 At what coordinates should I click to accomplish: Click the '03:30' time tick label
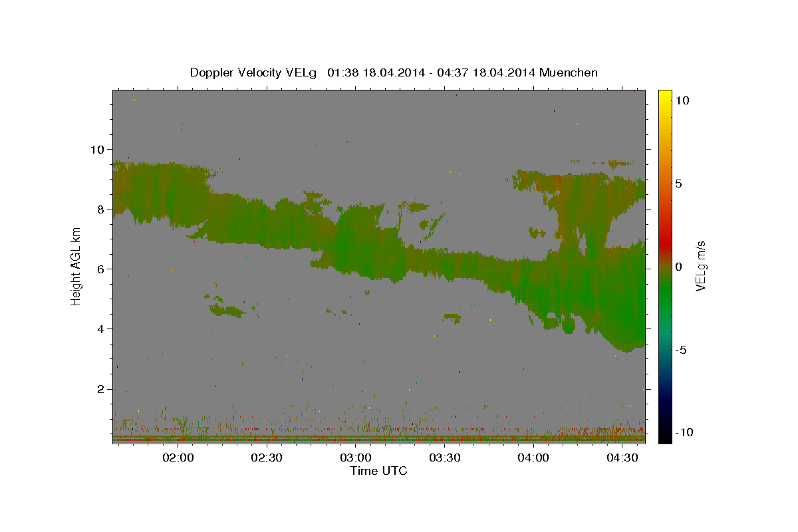click(x=445, y=458)
